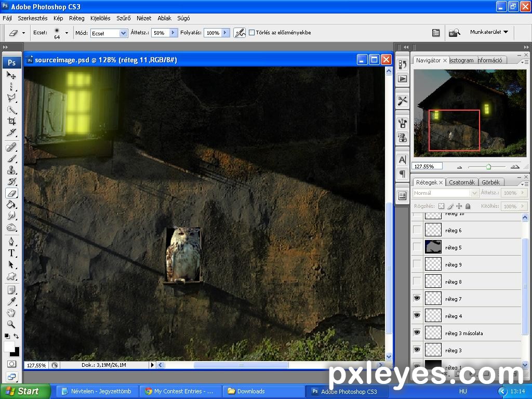The width and height of the screenshot is (532, 399).
Task: Select the Pen tool
Action: pos(11,242)
